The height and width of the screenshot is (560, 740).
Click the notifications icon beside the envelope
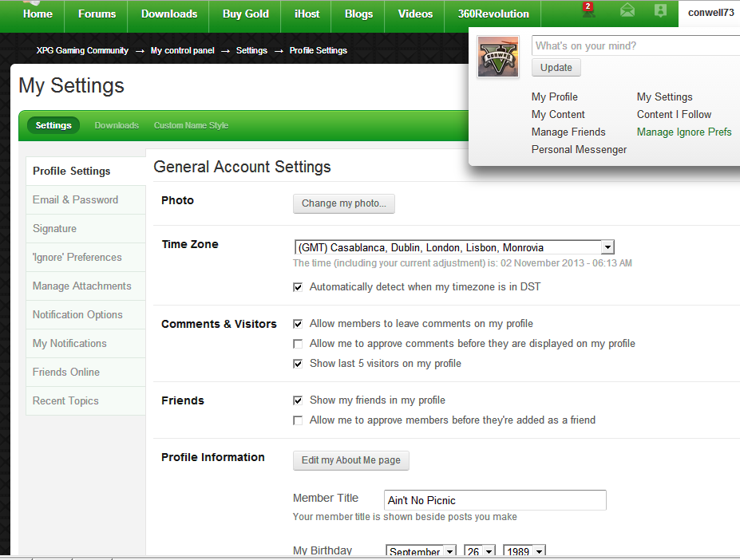(659, 11)
